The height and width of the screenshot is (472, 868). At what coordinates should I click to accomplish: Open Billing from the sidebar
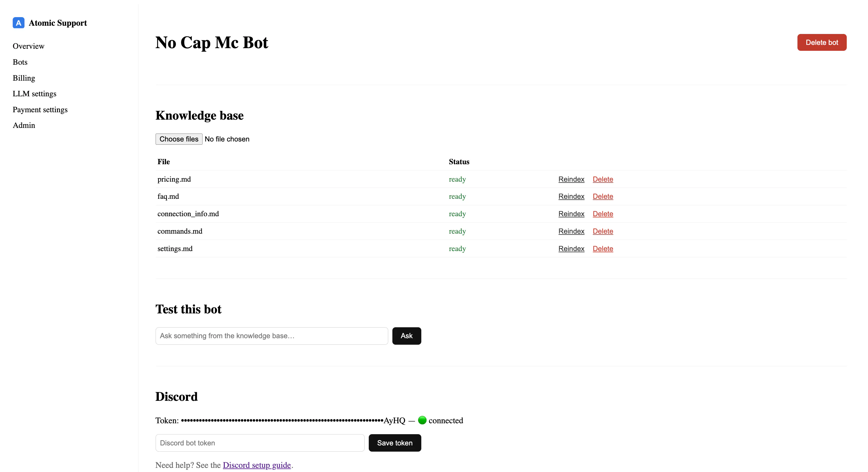pos(24,78)
